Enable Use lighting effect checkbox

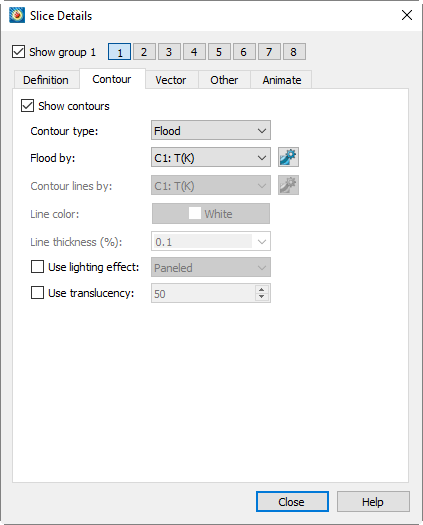pyautogui.click(x=37, y=267)
